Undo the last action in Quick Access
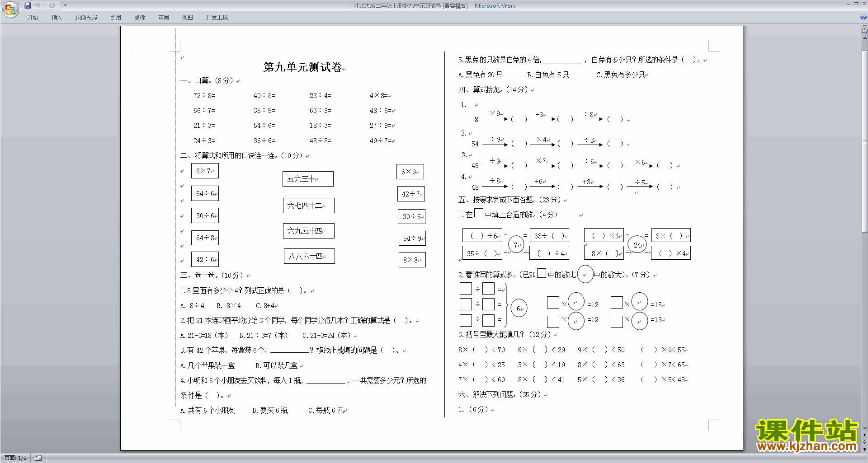The width and height of the screenshot is (868, 463). [x=38, y=5]
